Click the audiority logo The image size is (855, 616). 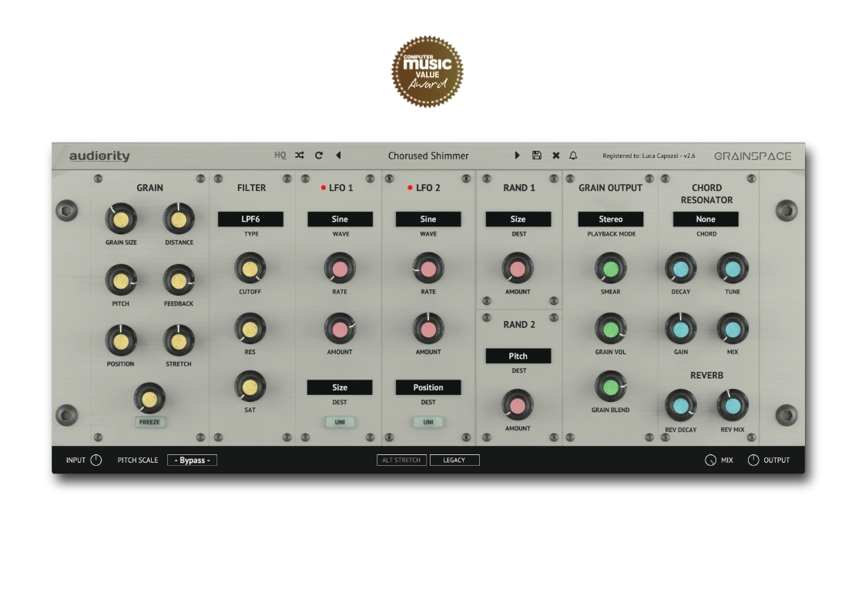pos(100,156)
